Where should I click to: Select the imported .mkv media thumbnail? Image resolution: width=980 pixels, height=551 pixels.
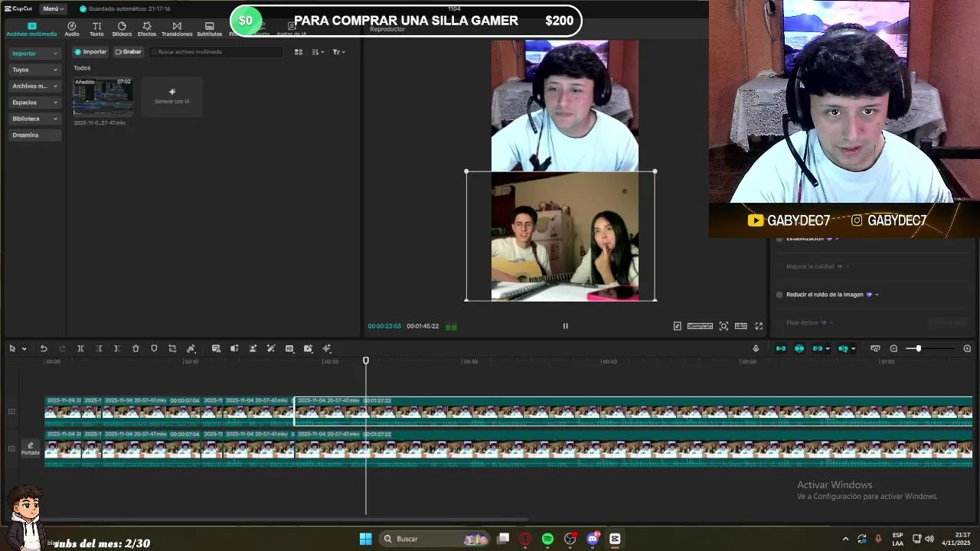pyautogui.click(x=103, y=97)
